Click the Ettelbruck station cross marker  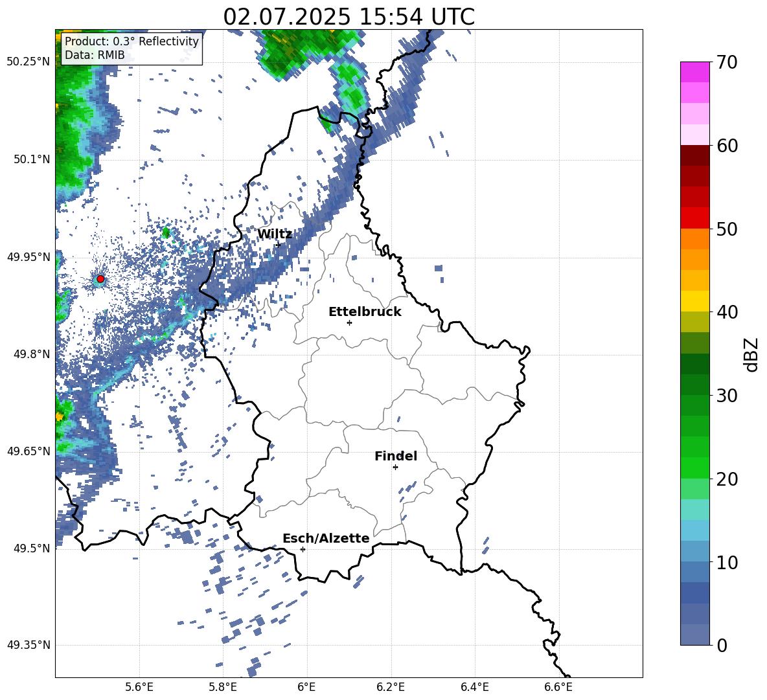coord(349,322)
